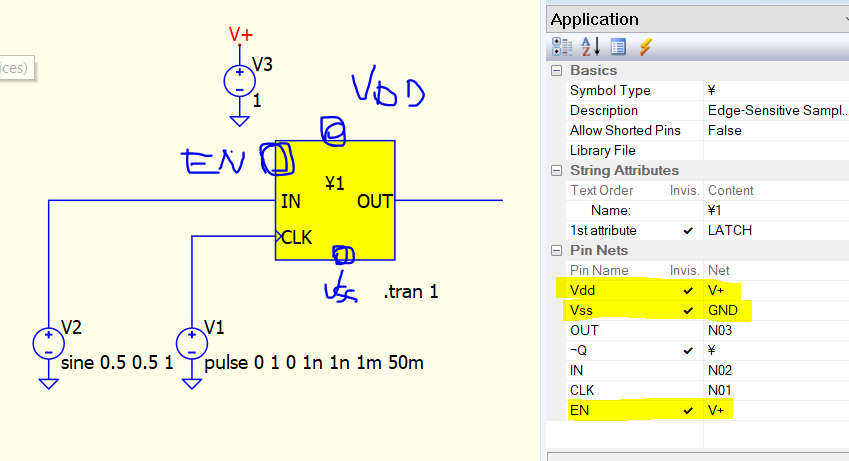The width and height of the screenshot is (849, 461).
Task: Edit the Name content field ¥1
Action: [x=776, y=210]
